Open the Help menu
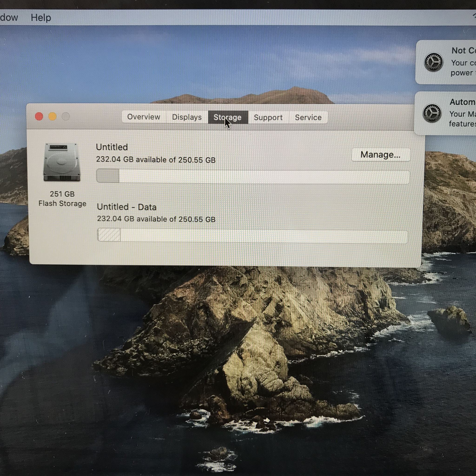476x476 pixels. tap(41, 18)
